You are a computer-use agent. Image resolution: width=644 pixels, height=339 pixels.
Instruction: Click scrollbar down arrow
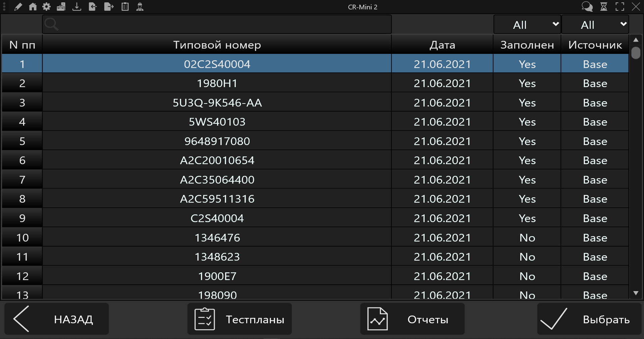(x=636, y=293)
